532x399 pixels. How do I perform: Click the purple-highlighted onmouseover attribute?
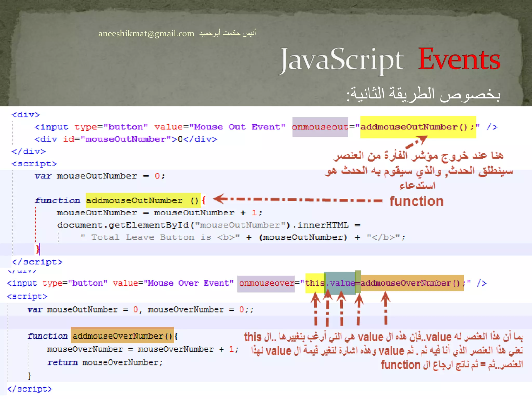coord(266,283)
